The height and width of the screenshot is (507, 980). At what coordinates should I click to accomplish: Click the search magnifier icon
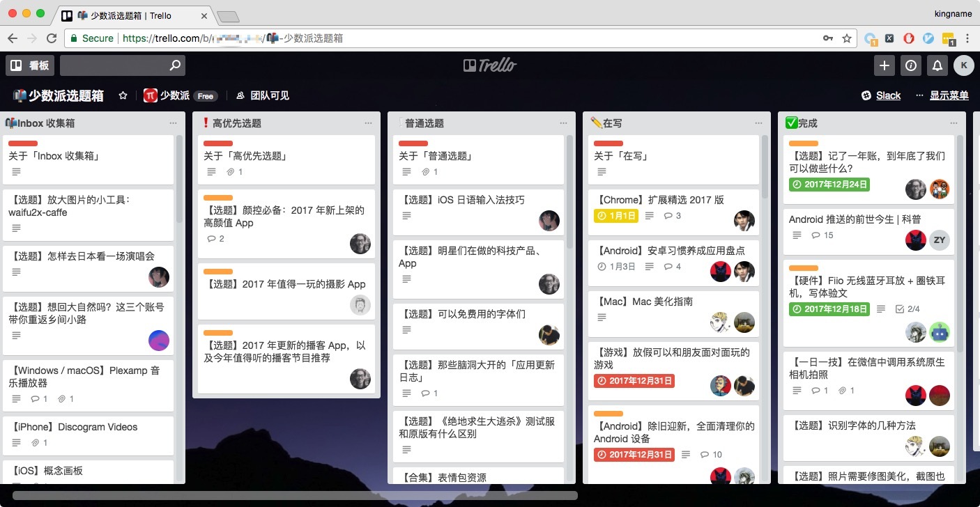coord(176,65)
